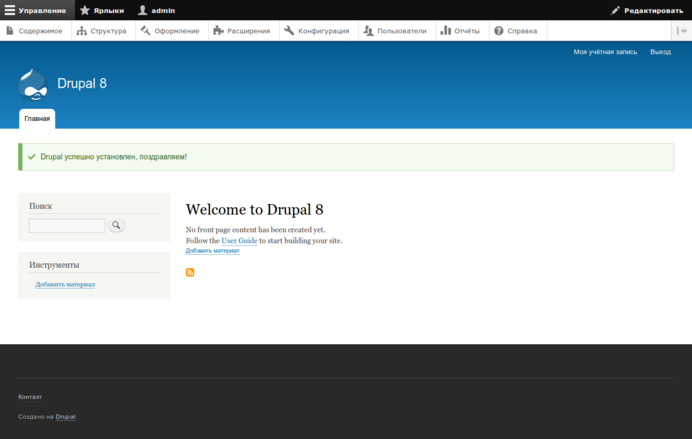Click the Drupal 8 site name
Screen dimensions: 692x439
pyautogui.click(x=82, y=83)
